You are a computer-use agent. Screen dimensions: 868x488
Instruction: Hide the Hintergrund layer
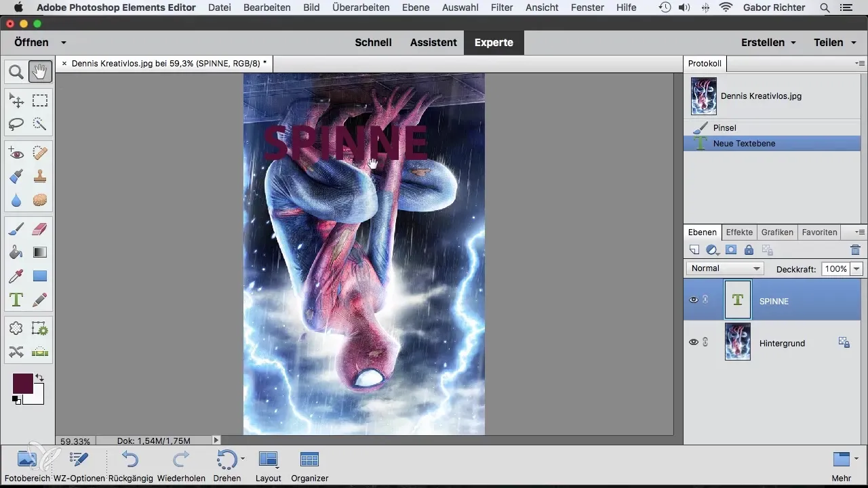(x=693, y=342)
